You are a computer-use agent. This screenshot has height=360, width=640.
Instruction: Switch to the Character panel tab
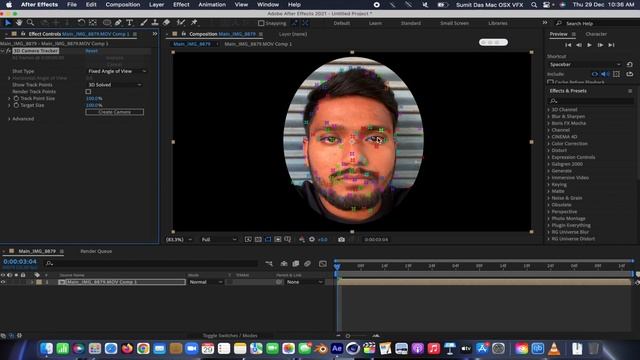pyautogui.click(x=596, y=34)
